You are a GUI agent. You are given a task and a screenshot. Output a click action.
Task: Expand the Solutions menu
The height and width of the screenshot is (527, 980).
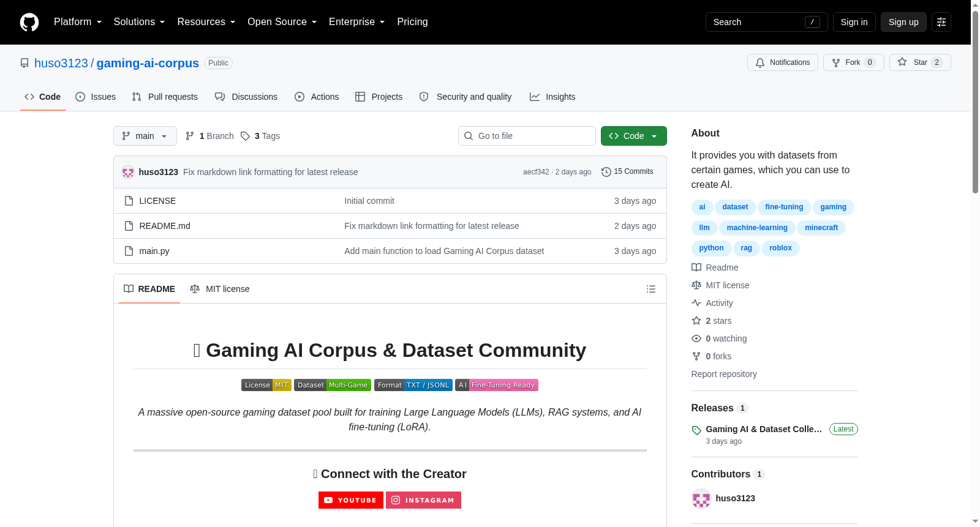point(139,22)
